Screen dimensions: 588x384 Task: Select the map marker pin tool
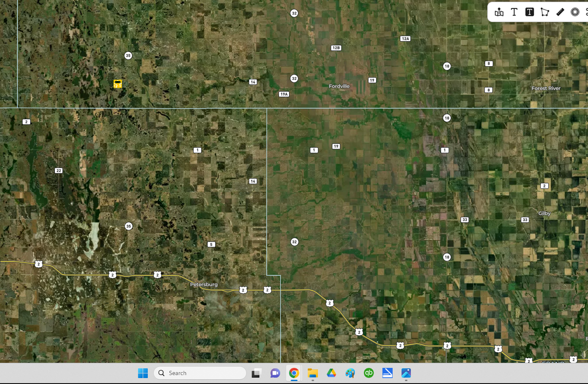point(499,12)
